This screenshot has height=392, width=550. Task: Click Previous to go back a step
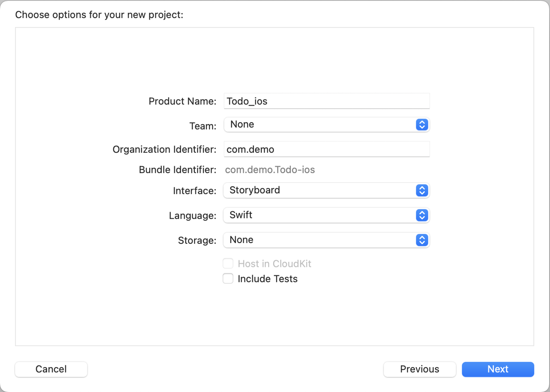click(420, 369)
